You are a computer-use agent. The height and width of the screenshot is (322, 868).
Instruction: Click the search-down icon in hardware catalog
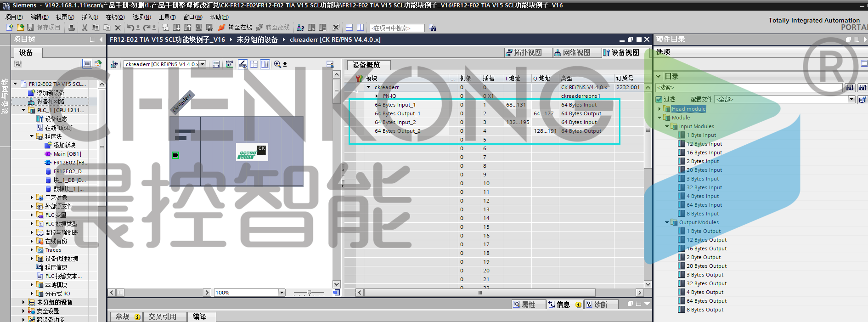[850, 87]
